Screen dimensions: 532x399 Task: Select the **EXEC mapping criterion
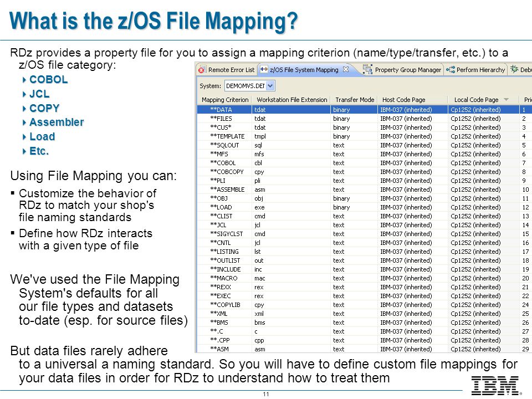220,296
